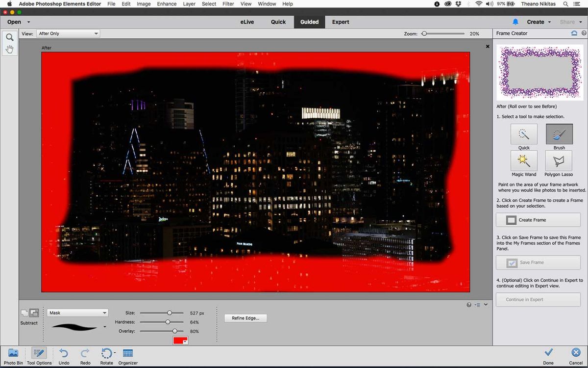Choose the Magic Wand tool
The image size is (588, 368).
coord(523,162)
